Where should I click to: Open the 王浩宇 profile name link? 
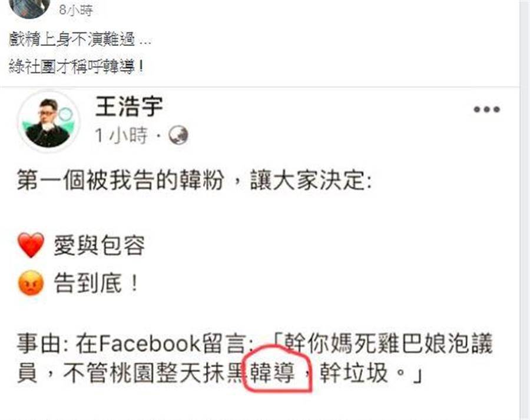point(129,106)
